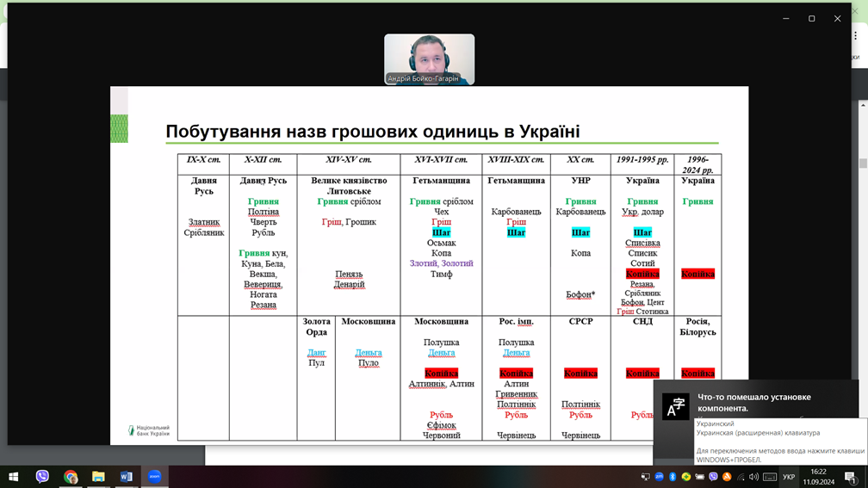Click 'Златник' in the Давня Русь column

click(204, 222)
